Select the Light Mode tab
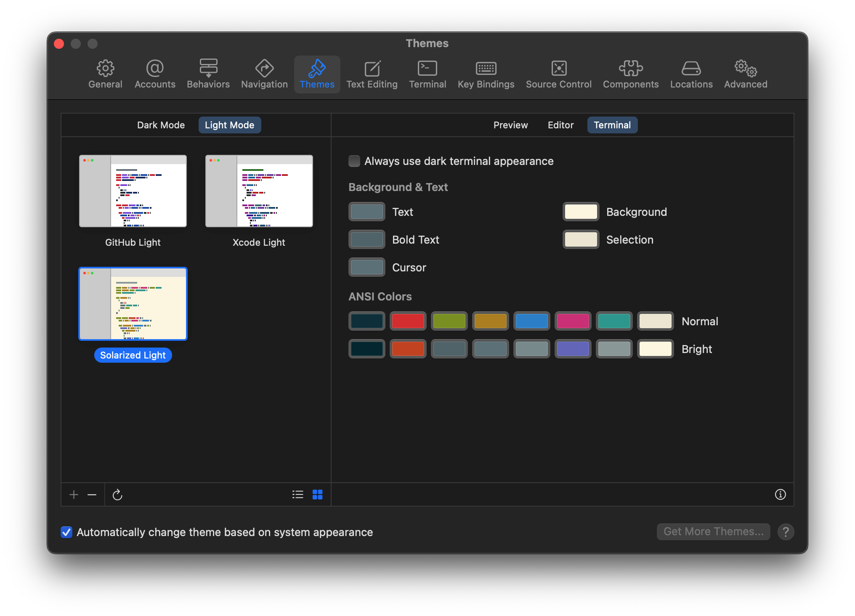 [229, 125]
